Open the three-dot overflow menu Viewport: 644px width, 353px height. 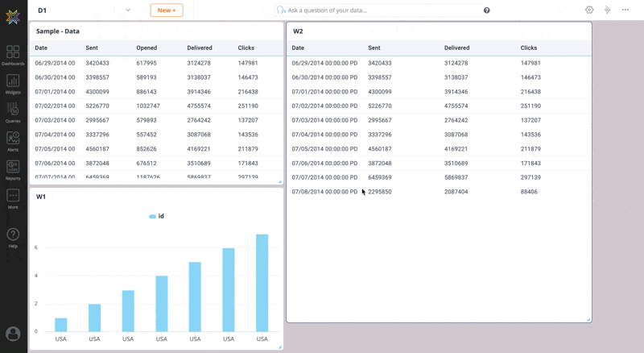[x=625, y=10]
